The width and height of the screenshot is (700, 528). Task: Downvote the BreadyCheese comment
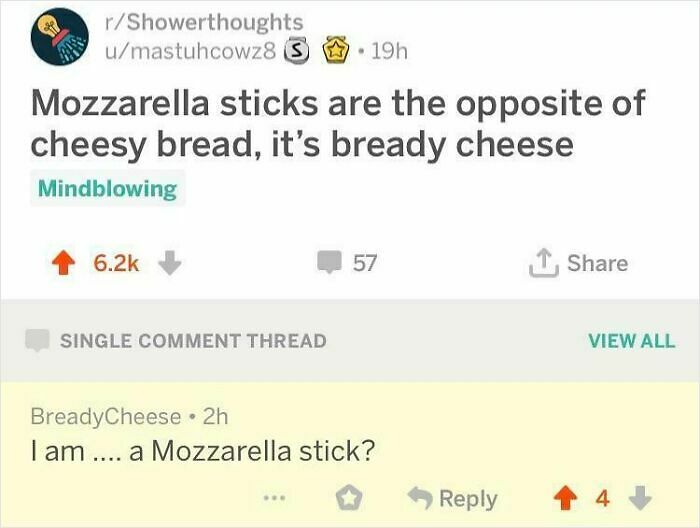tap(643, 498)
